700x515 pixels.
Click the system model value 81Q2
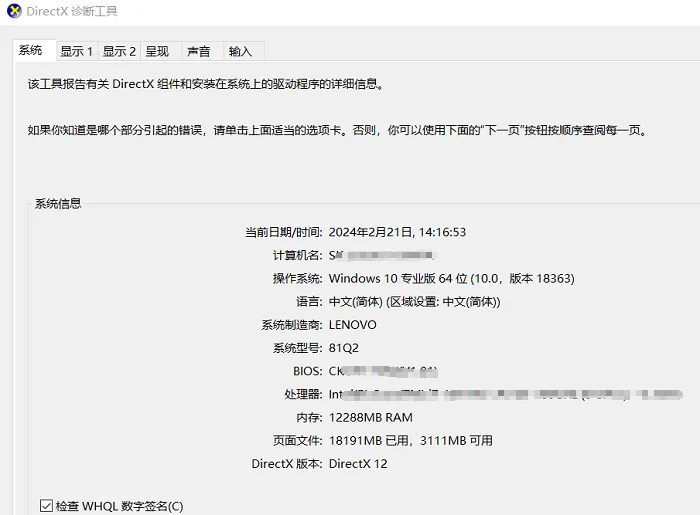tap(344, 348)
